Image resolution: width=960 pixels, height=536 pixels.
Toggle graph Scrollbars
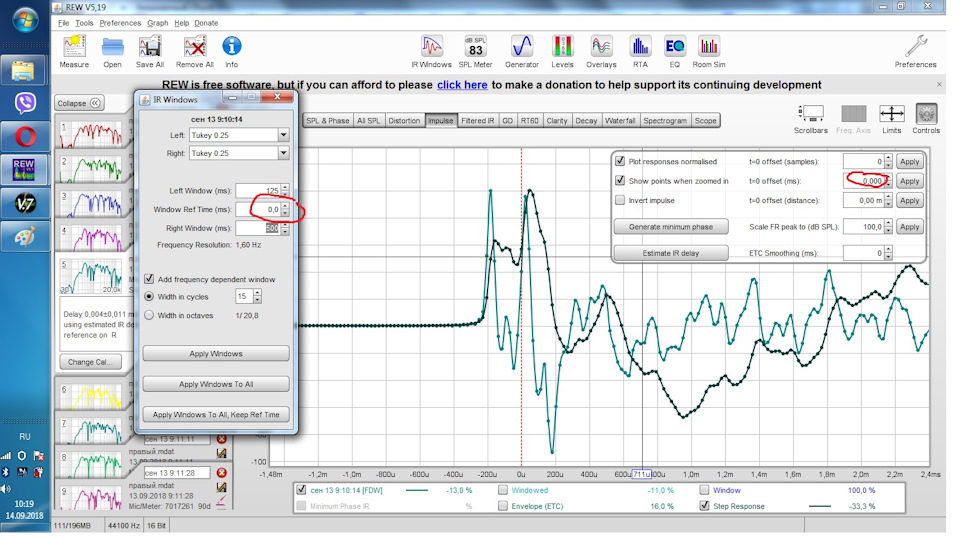(811, 114)
